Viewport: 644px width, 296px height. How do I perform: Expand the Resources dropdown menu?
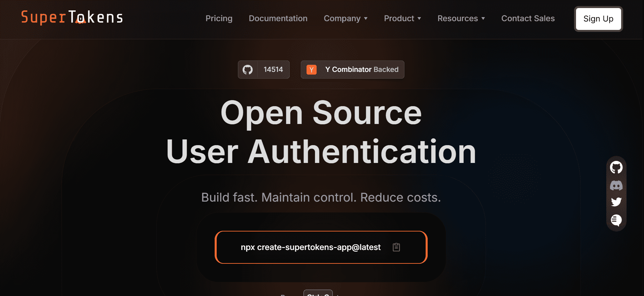[461, 18]
